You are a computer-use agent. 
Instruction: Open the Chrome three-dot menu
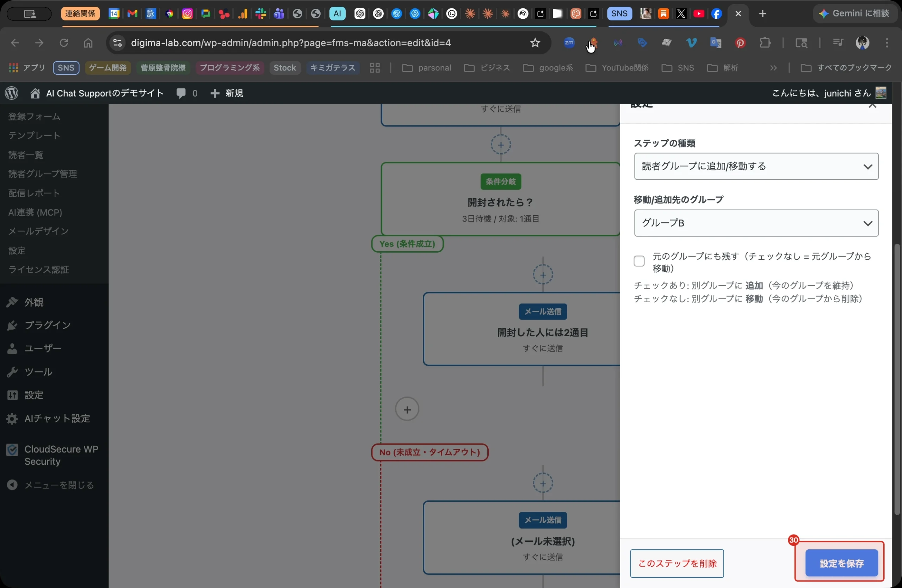pos(887,43)
